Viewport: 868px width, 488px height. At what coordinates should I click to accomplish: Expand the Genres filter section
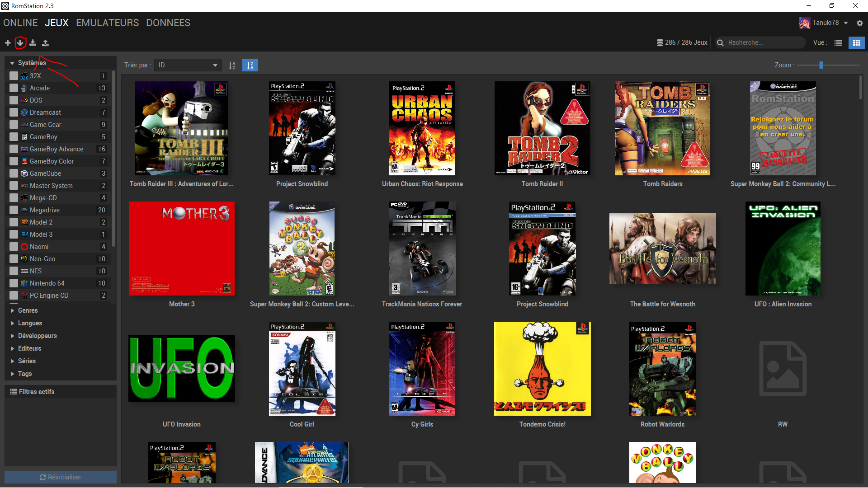click(28, 310)
